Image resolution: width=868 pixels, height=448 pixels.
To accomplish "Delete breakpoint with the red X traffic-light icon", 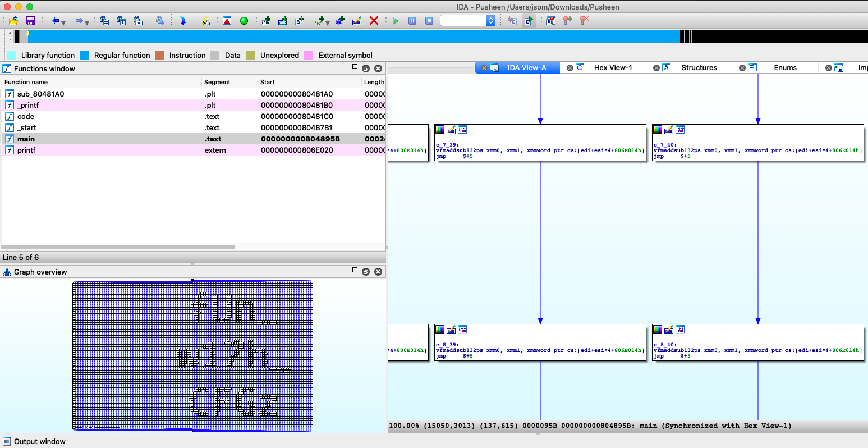I will coord(585,21).
